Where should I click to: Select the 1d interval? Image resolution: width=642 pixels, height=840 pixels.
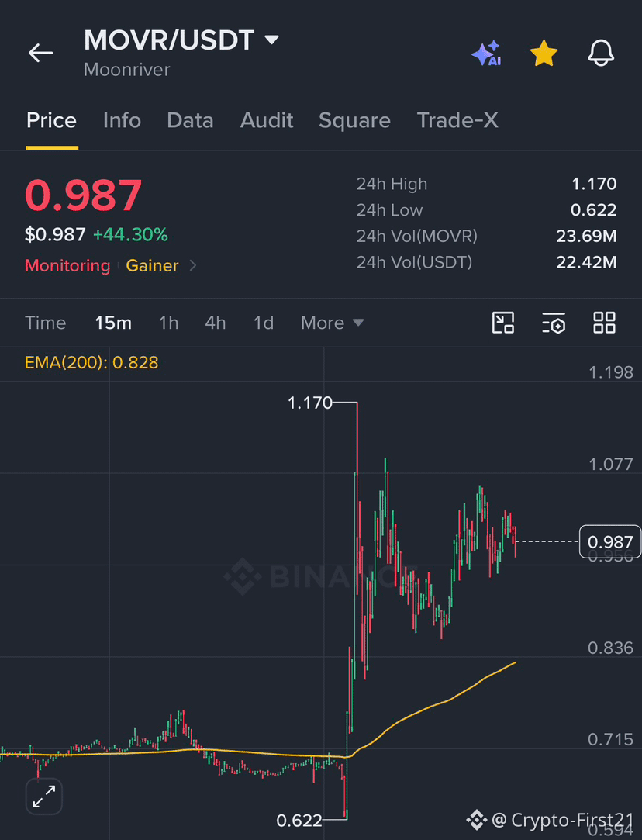pos(264,323)
